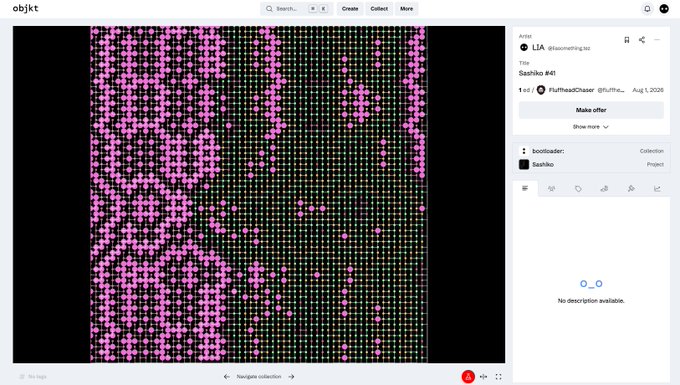Click the Aug 1, 2026 date
Image resolution: width=680 pixels, height=385 pixels.
[648, 90]
